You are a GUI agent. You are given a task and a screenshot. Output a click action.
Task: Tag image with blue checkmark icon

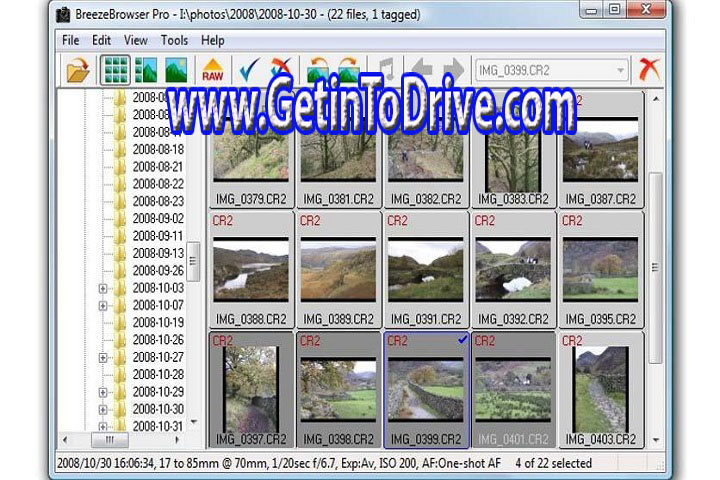pos(249,70)
